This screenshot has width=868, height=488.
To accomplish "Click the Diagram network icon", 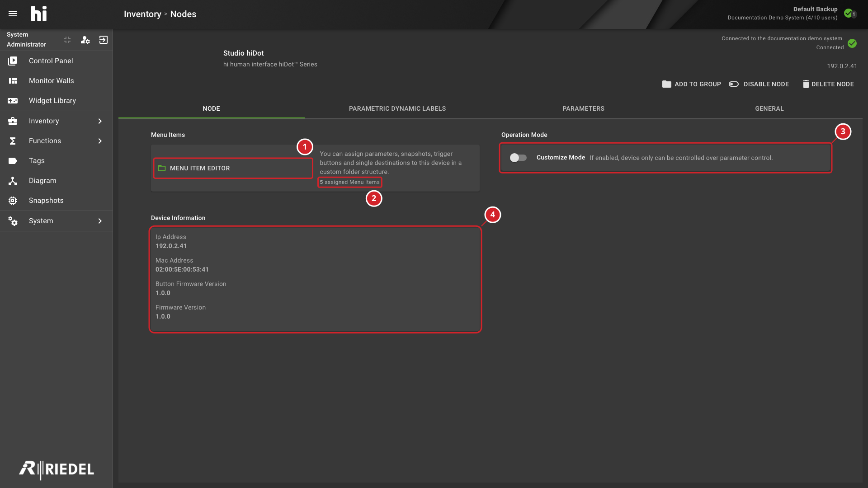I will [13, 181].
